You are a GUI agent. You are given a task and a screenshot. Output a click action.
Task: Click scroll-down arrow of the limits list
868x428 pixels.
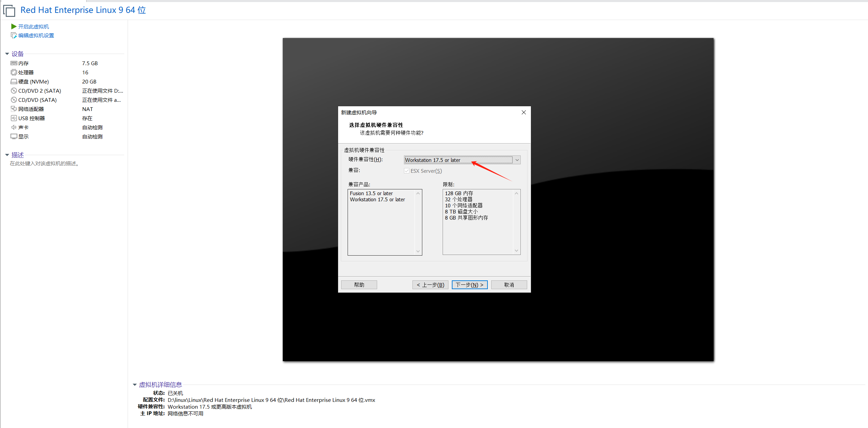click(x=517, y=251)
